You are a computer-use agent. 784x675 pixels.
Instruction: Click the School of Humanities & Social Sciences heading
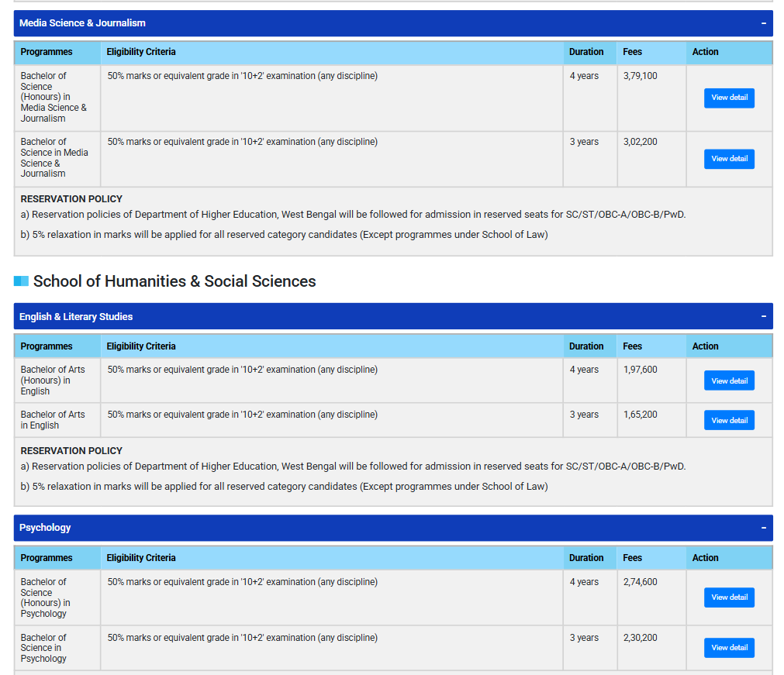[x=174, y=281]
